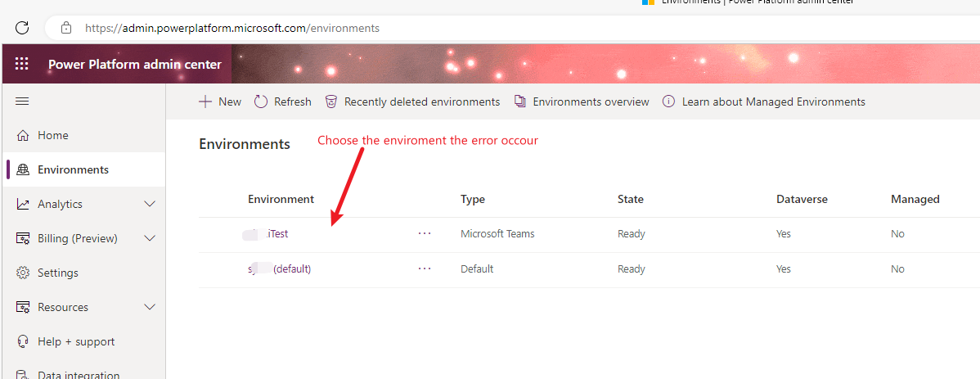Click the plus icon for New environment
This screenshot has height=379, width=980.
[x=205, y=102]
